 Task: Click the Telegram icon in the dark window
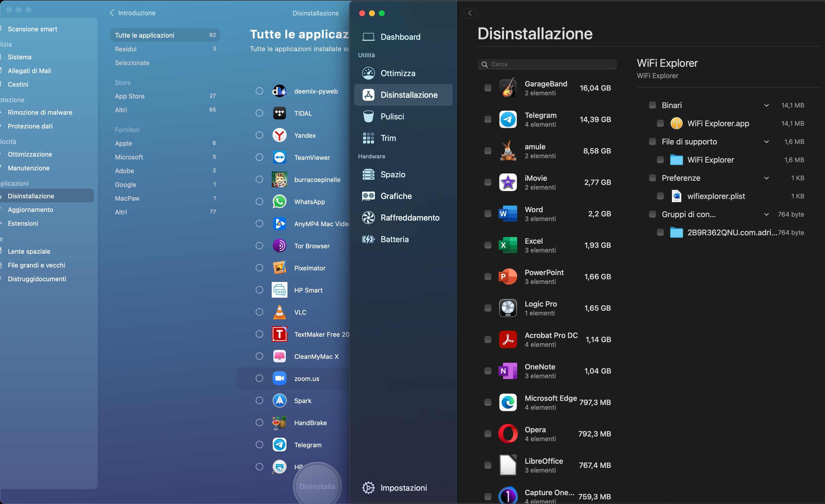pos(508,119)
